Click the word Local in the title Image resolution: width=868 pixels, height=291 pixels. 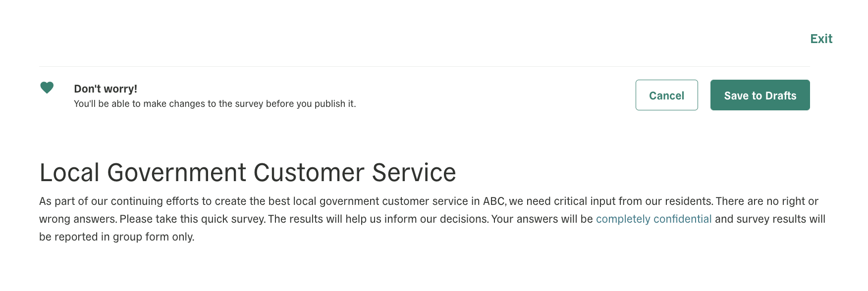pos(69,172)
